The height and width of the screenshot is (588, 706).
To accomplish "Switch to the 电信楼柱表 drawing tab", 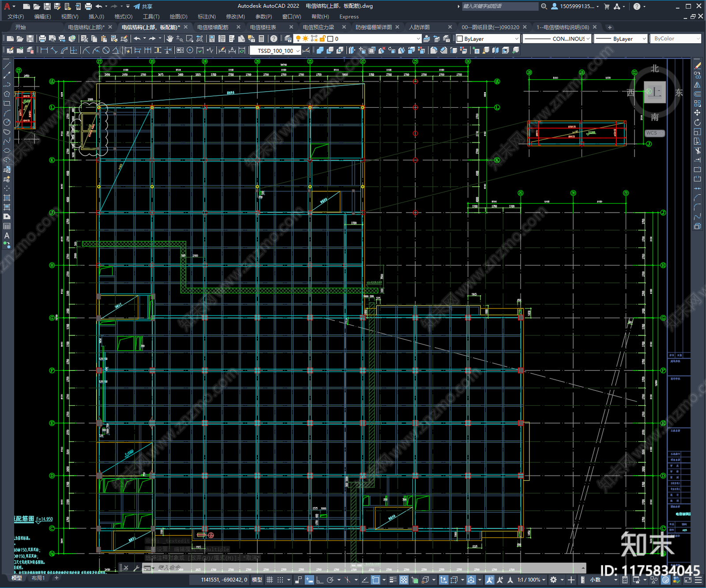I will pyautogui.click(x=263, y=27).
